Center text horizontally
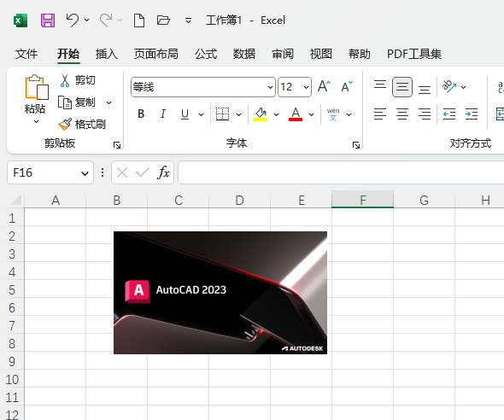Screen dimensions: 504x420 (x=402, y=114)
